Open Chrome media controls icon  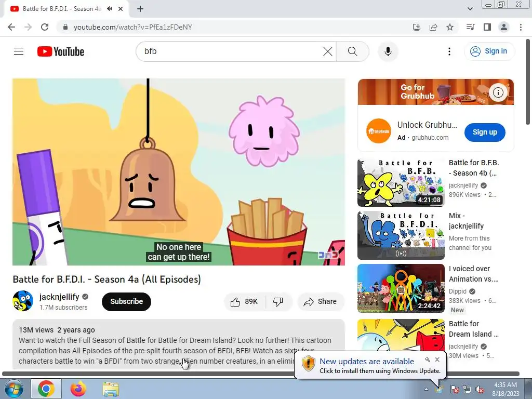coord(471,27)
